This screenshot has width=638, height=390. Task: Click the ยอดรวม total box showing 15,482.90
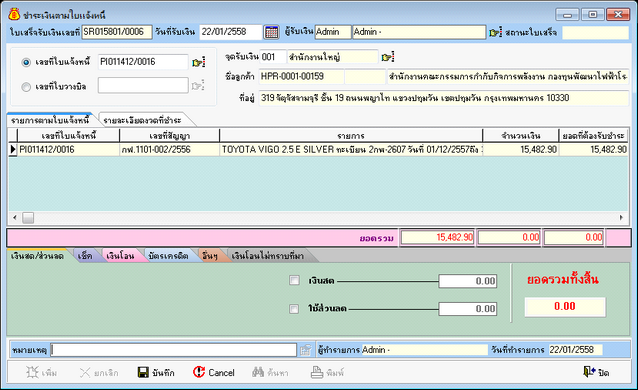tap(437, 237)
